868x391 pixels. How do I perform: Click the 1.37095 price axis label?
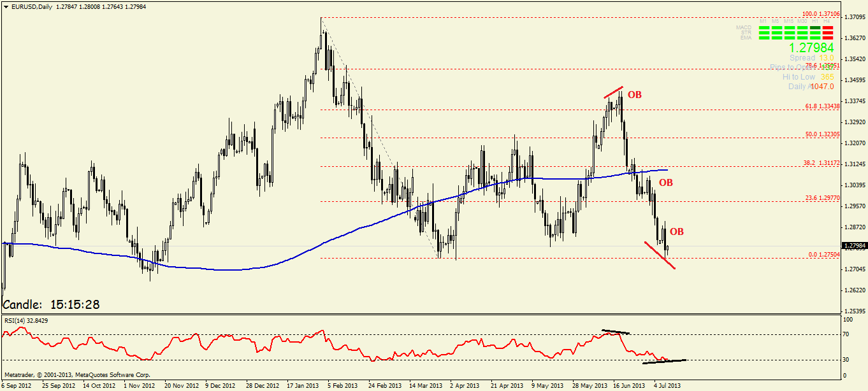click(x=855, y=17)
